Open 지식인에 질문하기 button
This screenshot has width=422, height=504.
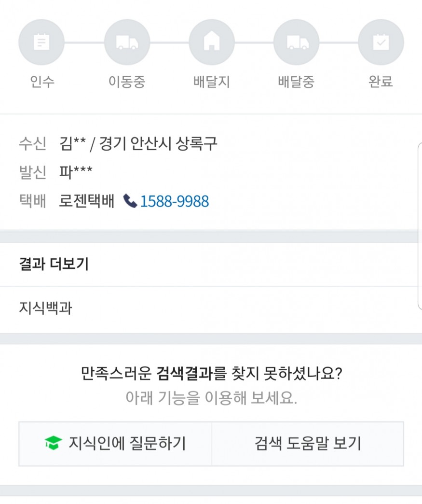(x=115, y=444)
